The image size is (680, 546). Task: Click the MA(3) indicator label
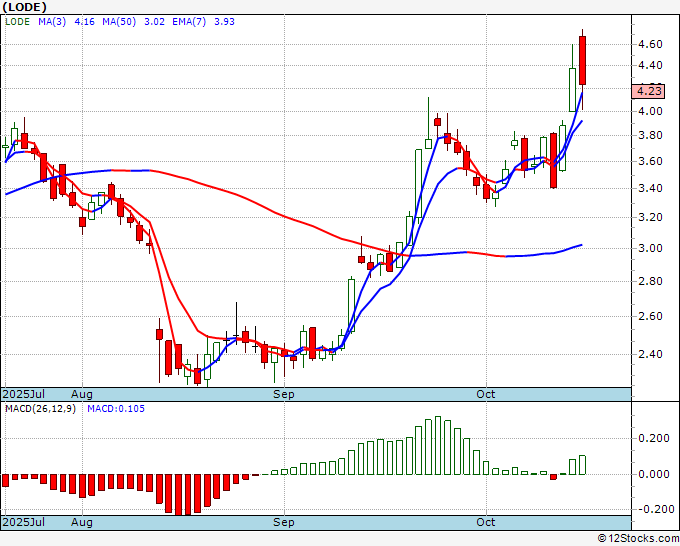[52, 22]
